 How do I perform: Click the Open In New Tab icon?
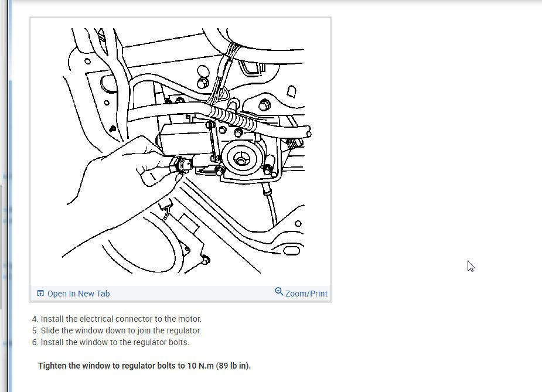tap(40, 293)
